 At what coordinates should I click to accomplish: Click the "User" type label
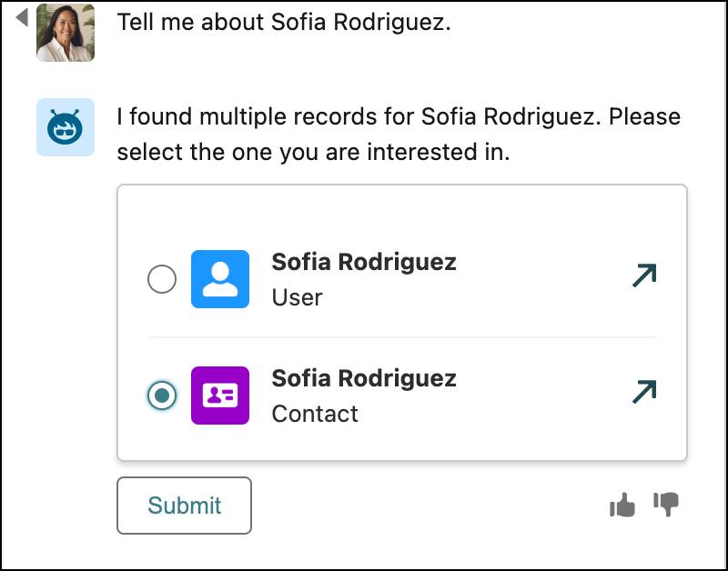point(297,297)
